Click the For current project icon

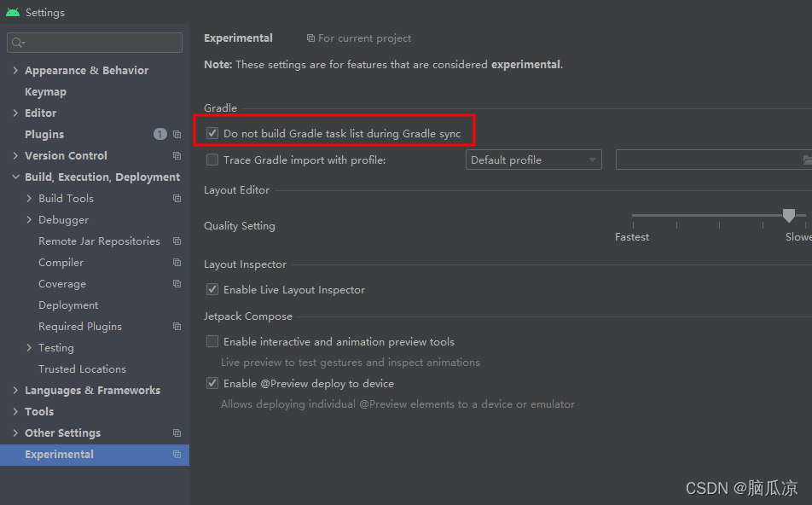coord(310,38)
